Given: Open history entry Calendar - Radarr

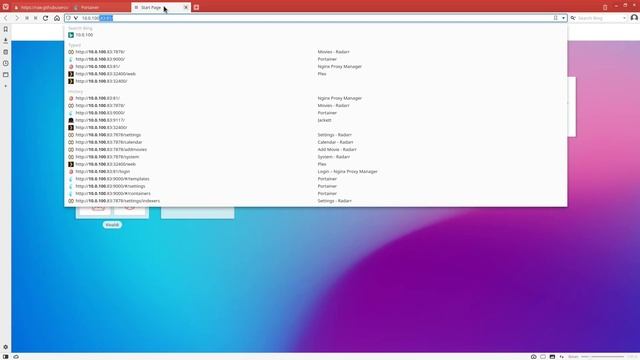Looking at the screenshot, I should point(316,142).
